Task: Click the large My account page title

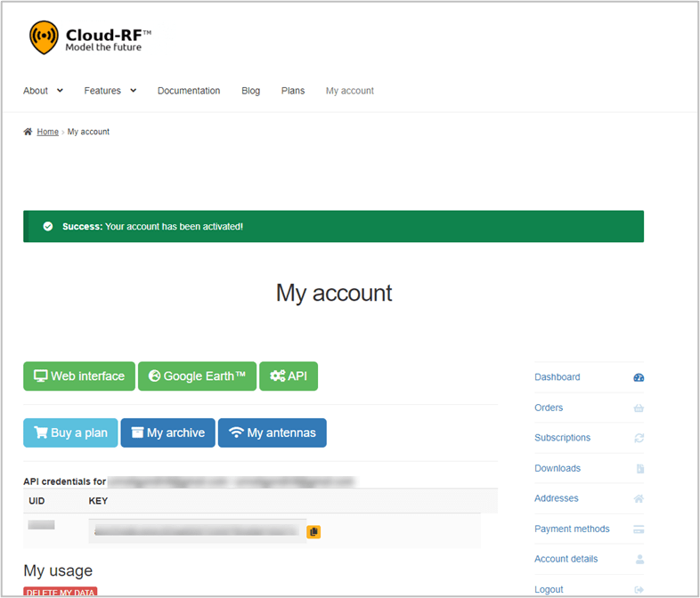Action: pyautogui.click(x=334, y=294)
